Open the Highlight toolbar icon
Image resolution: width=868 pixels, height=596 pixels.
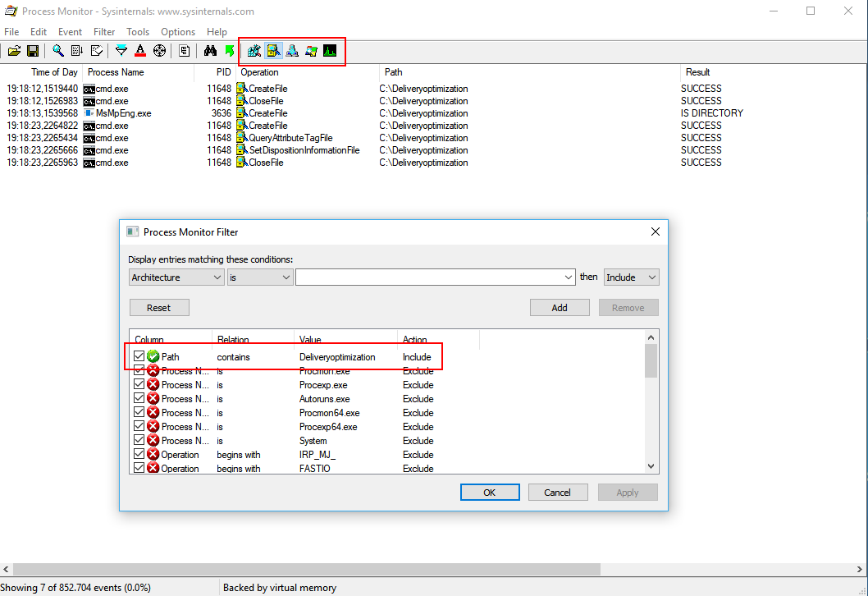(x=140, y=51)
